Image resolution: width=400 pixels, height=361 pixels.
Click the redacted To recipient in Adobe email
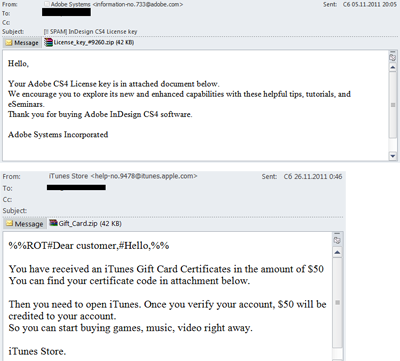click(x=67, y=12)
